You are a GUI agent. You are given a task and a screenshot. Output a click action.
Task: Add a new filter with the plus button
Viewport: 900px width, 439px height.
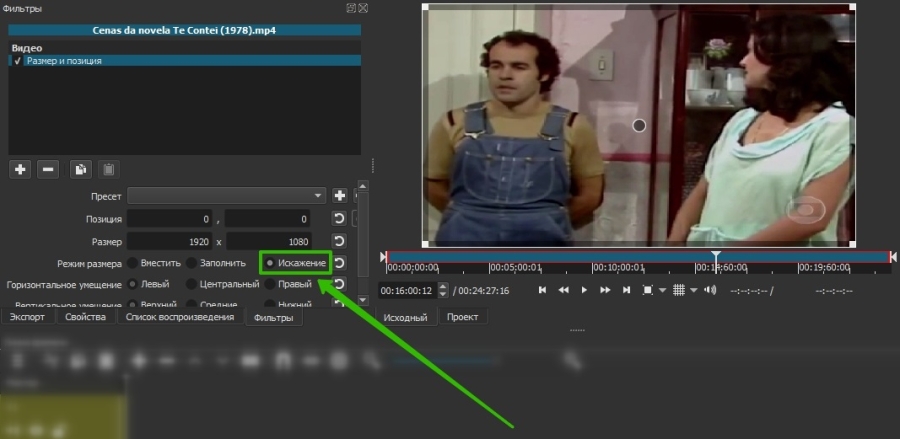pos(20,169)
